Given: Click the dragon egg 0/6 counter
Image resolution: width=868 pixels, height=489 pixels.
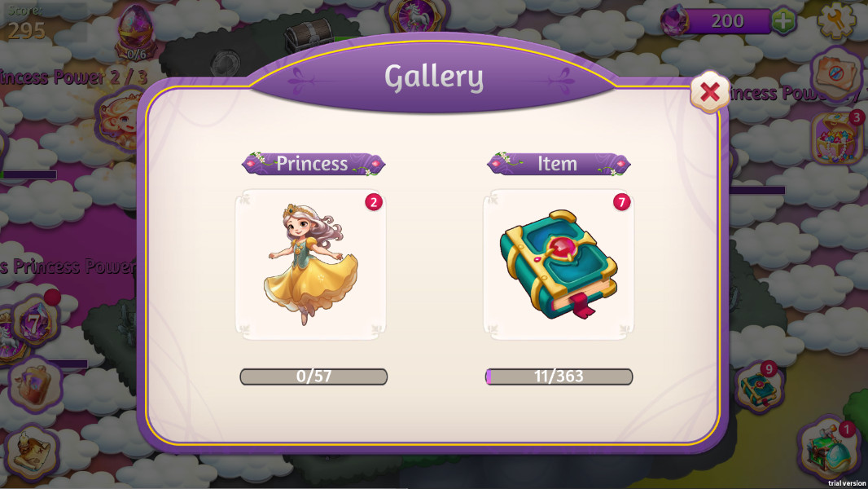Looking at the screenshot, I should [x=136, y=33].
